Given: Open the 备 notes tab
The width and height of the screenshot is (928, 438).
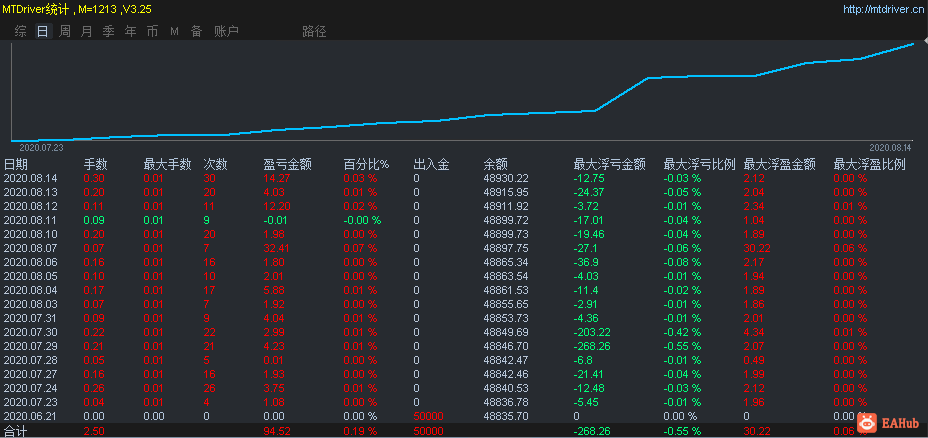Looking at the screenshot, I should 196,31.
